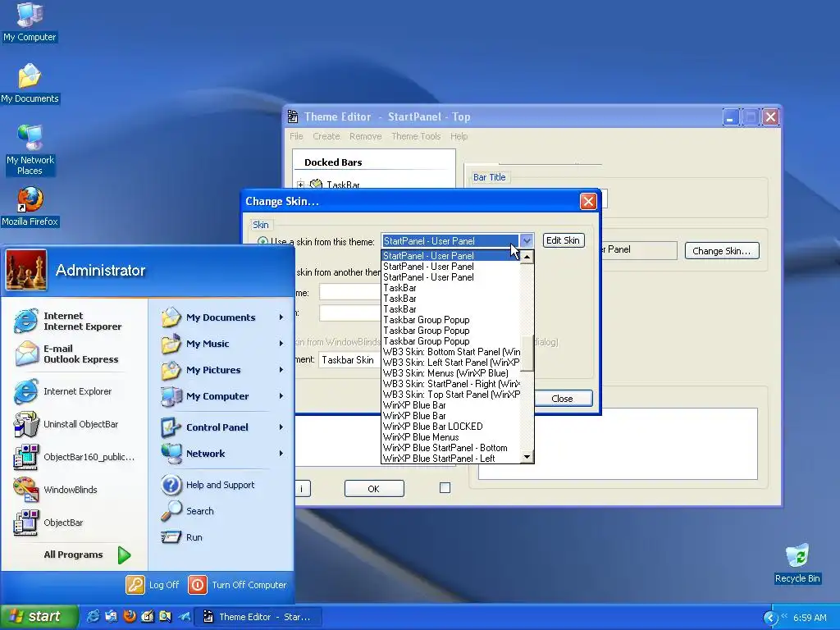Open My Network Places desktop icon
The width and height of the screenshot is (840, 630).
point(30,150)
